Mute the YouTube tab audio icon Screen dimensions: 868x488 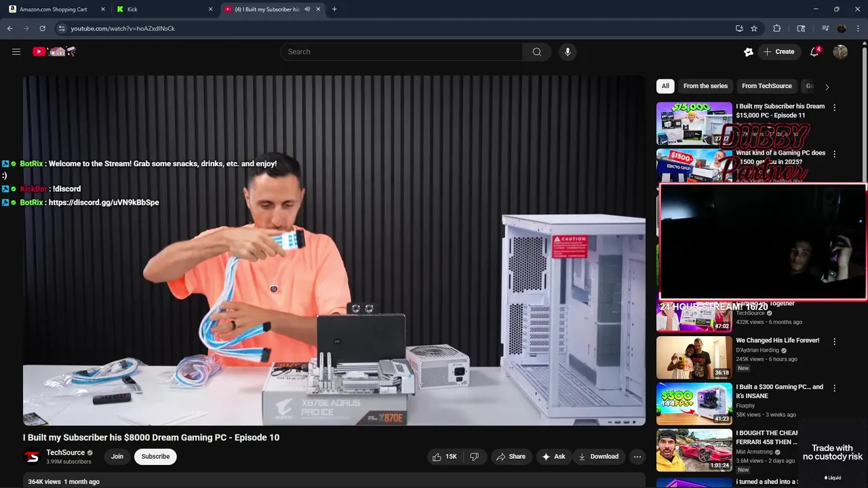307,9
